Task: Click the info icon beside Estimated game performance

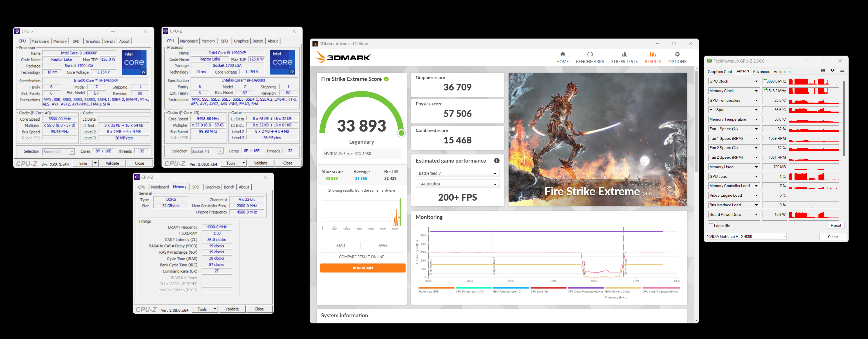Action: tap(497, 161)
